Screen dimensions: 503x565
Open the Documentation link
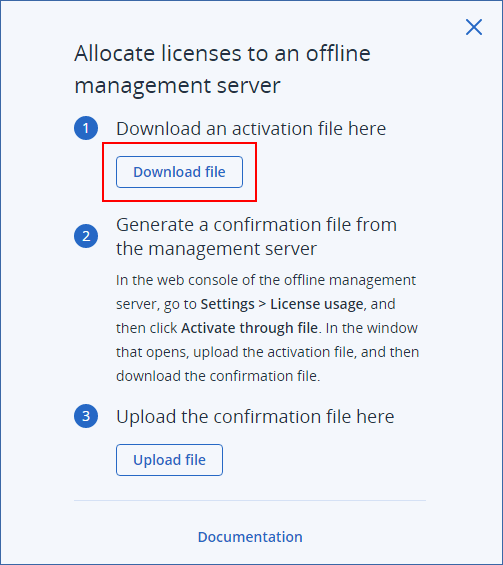(250, 537)
